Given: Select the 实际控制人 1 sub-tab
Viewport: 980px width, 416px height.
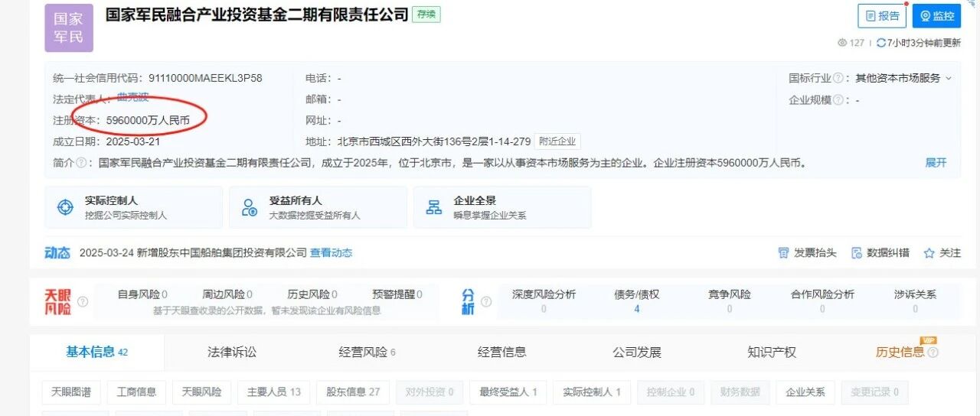Looking at the screenshot, I should coord(591,392).
